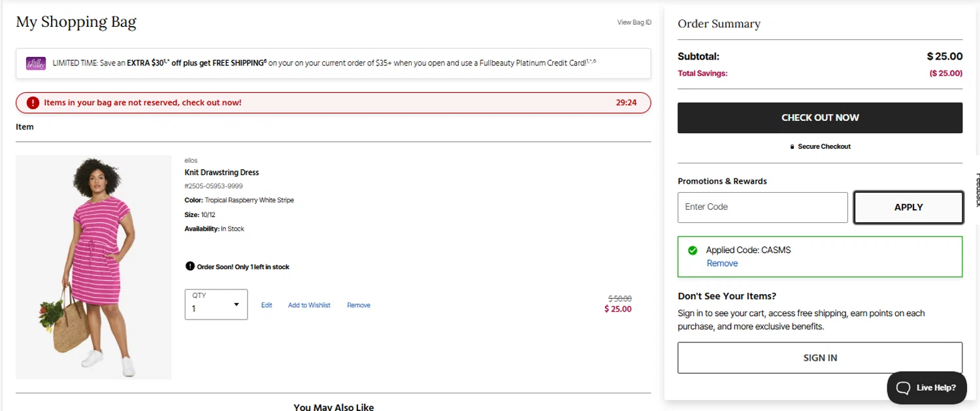This screenshot has width=980, height=411.
Task: Click the crossed-out $ 50.00 original price
Action: 619,299
